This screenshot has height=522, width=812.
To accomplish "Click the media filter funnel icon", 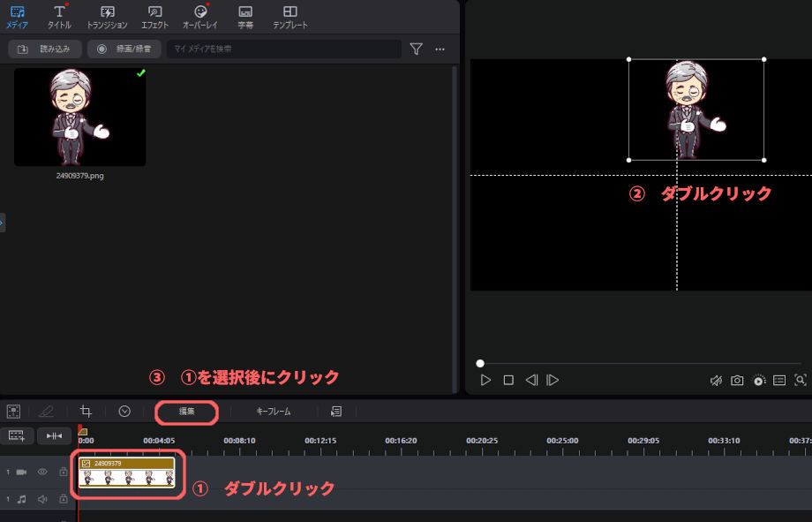I will 417,49.
